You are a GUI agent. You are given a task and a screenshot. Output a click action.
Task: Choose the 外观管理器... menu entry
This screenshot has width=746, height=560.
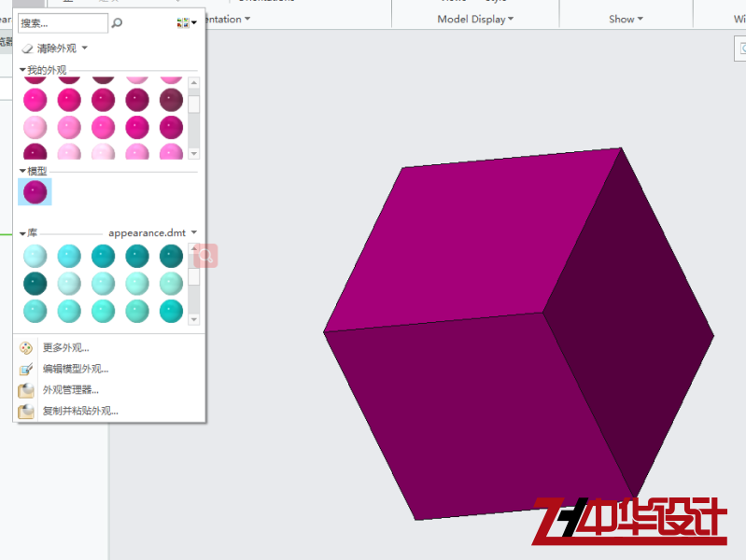click(x=70, y=390)
